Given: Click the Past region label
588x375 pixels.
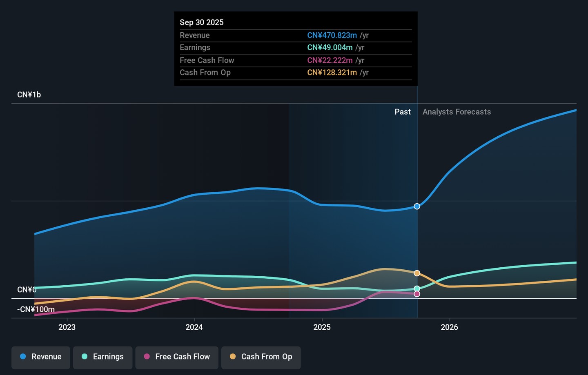Looking at the screenshot, I should 403,112.
